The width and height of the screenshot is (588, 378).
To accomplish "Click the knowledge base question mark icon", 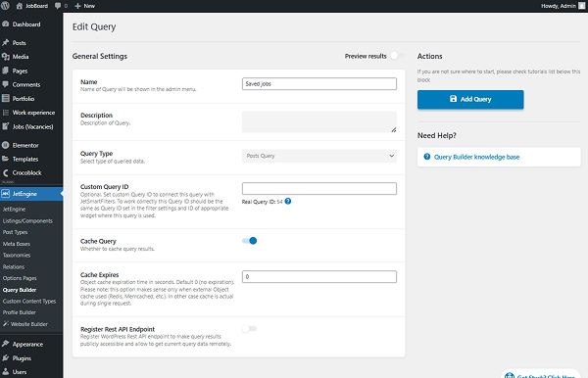I will [x=426, y=157].
